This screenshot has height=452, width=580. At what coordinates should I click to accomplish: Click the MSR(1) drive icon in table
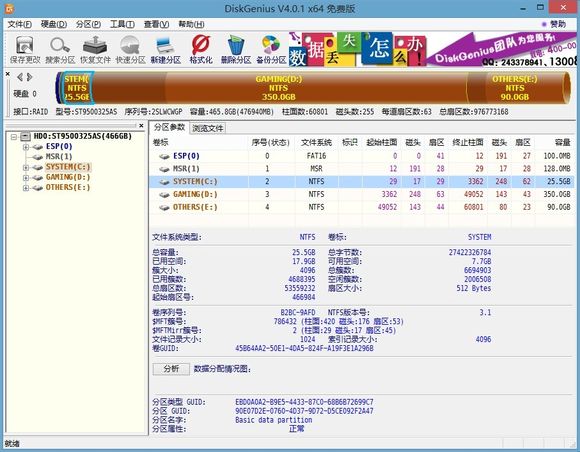coord(164,169)
